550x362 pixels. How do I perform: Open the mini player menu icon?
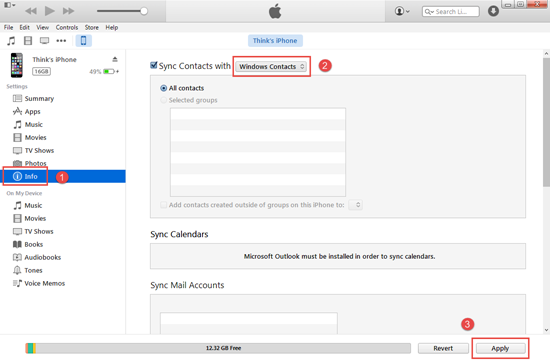coord(9,5)
